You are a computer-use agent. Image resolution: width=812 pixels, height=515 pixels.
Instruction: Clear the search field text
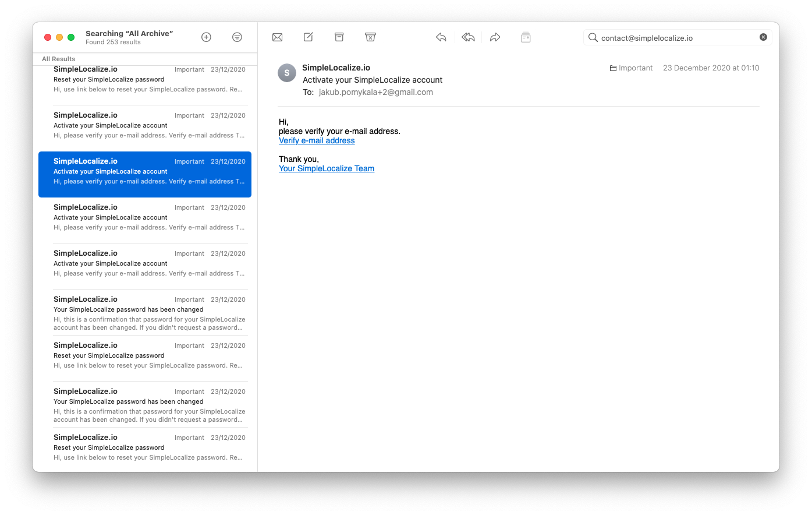[x=763, y=37]
